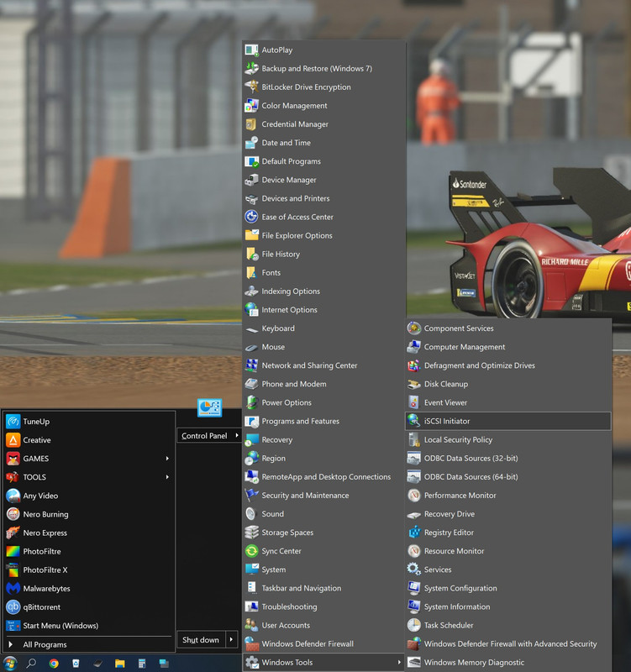Click the PhotoFiltre X icon
Viewport: 631px width, 672px height.
coord(13,570)
